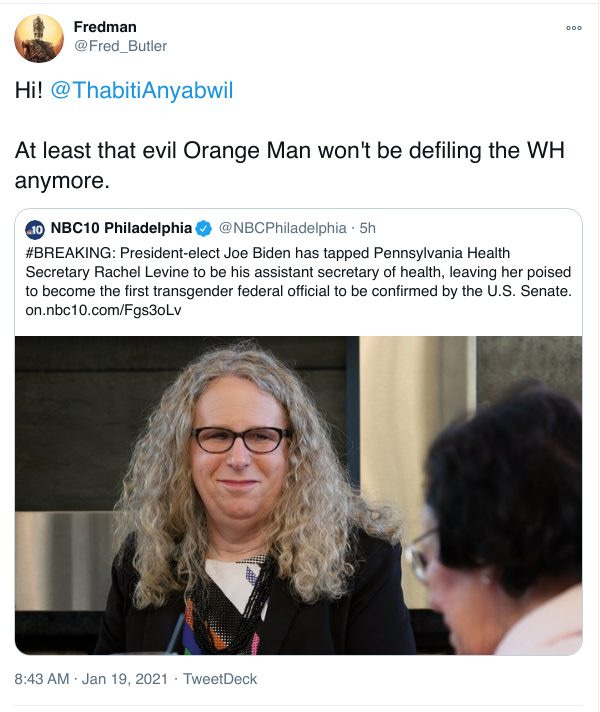Viewport: 600px width, 712px height.
Task: Click the 5h quoted tweet timestamp
Action: [x=367, y=228]
